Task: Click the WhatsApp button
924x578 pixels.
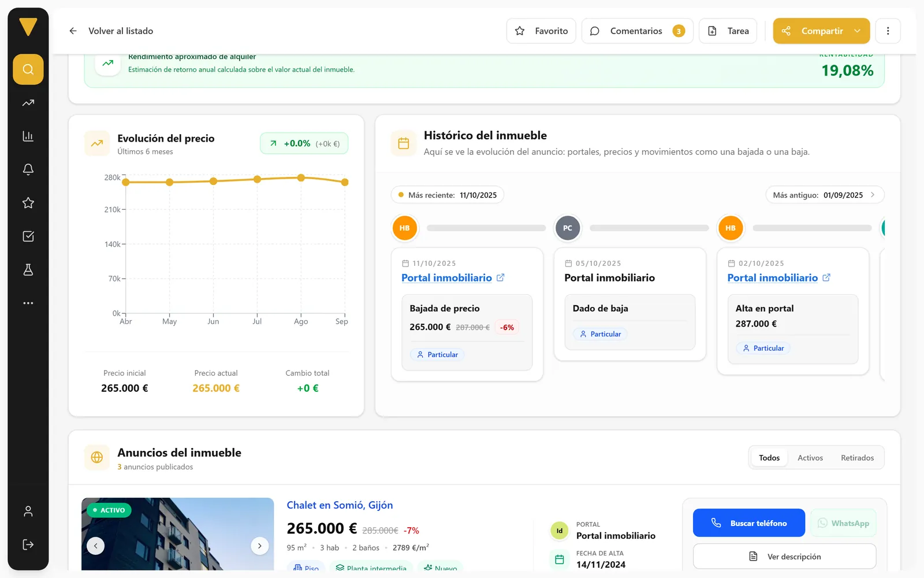Action: [x=843, y=523]
